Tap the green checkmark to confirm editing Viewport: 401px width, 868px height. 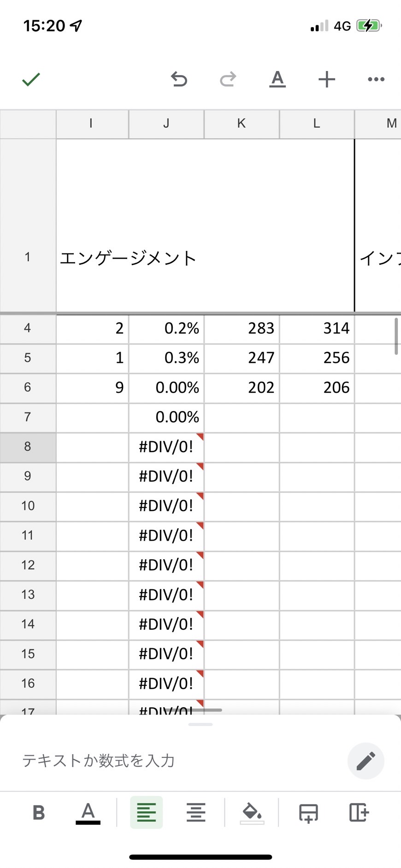point(31,79)
